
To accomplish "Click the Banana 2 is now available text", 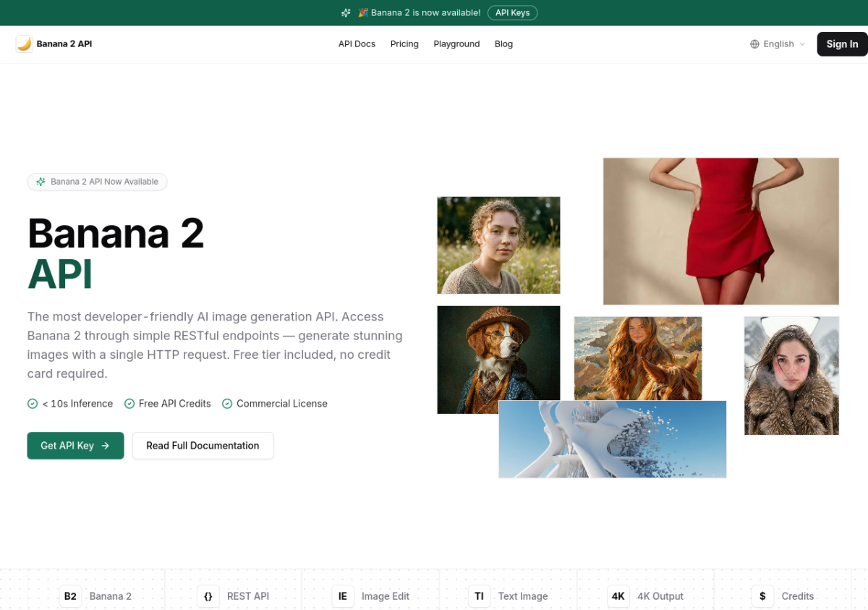I will [x=420, y=13].
